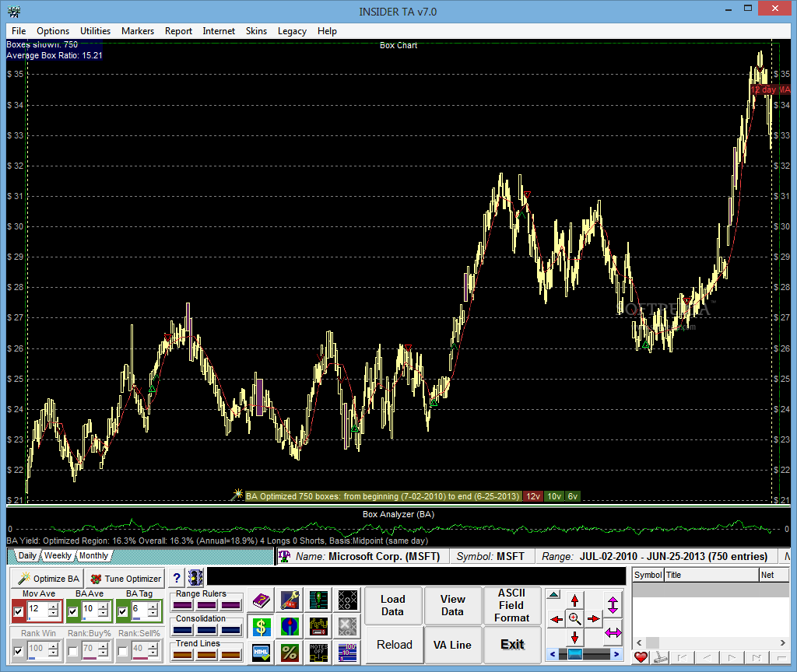Click the green and blue candle icon
This screenshot has height=672, width=797.
pyautogui.click(x=290, y=627)
